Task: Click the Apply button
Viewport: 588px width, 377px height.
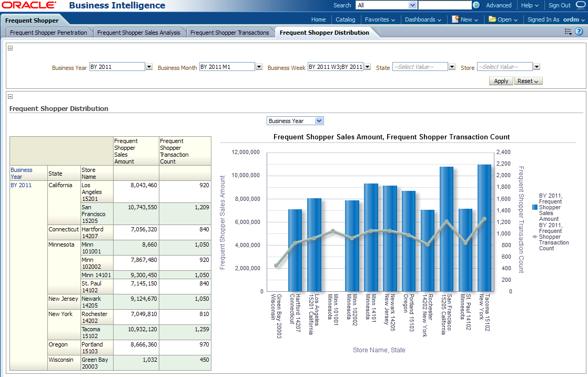Action: (x=501, y=81)
